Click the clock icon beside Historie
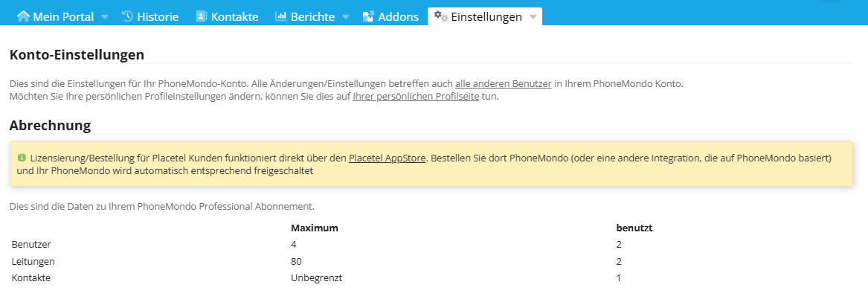 (x=127, y=16)
